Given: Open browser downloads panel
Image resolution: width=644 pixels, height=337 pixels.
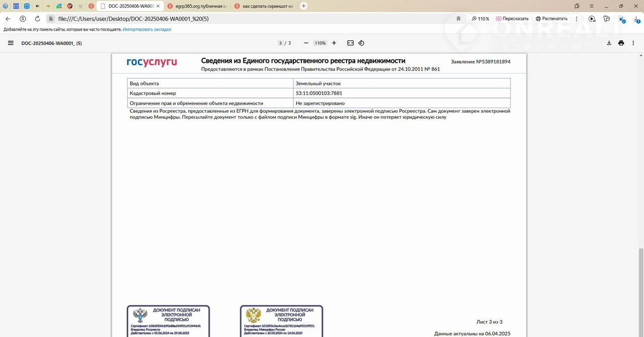Looking at the screenshot, I should [x=636, y=19].
